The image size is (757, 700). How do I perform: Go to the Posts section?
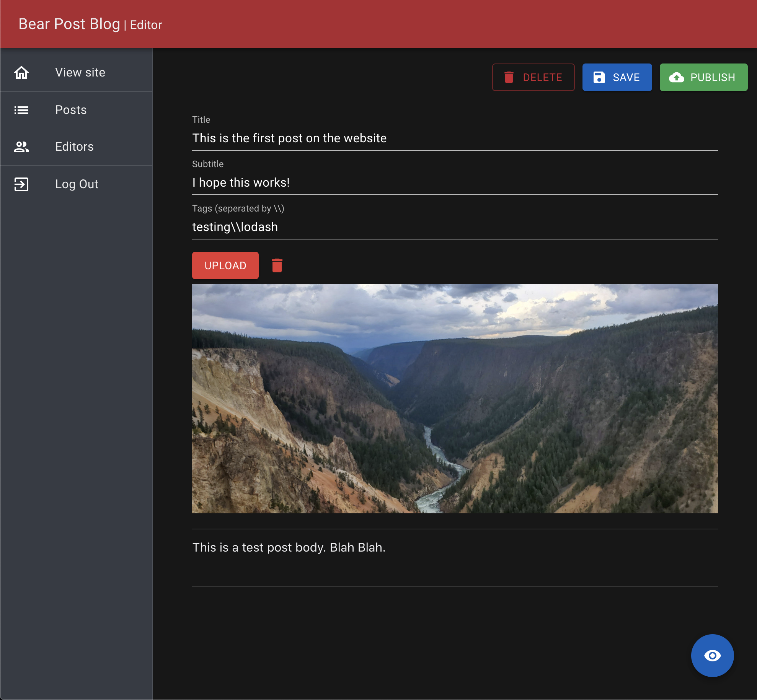71,110
